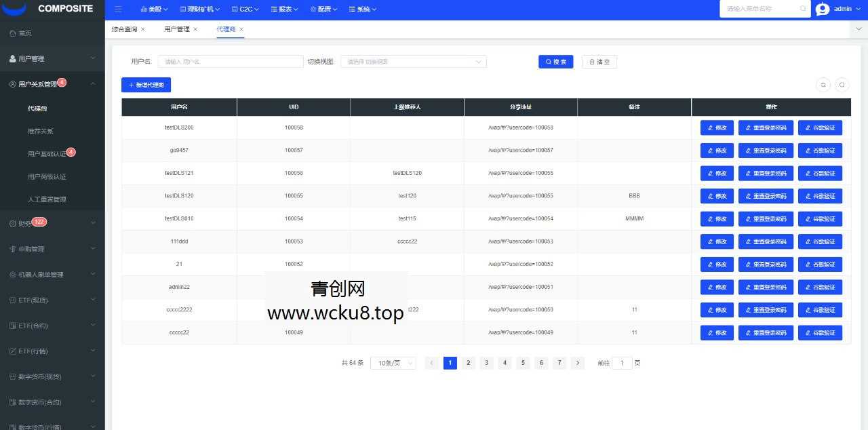Open the admin avatar icon at top right
868x430 pixels.
(823, 9)
